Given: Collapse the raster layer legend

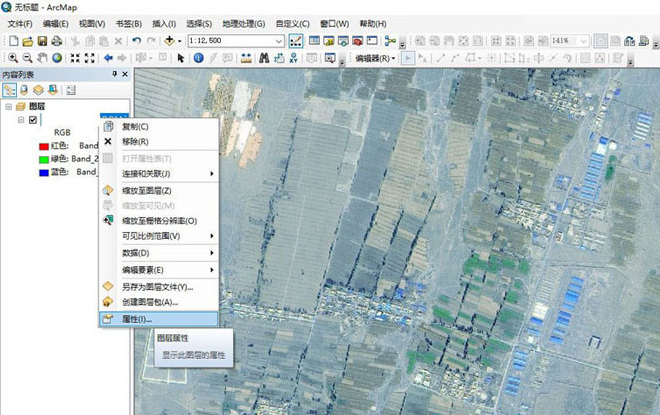Looking at the screenshot, I should 21,120.
